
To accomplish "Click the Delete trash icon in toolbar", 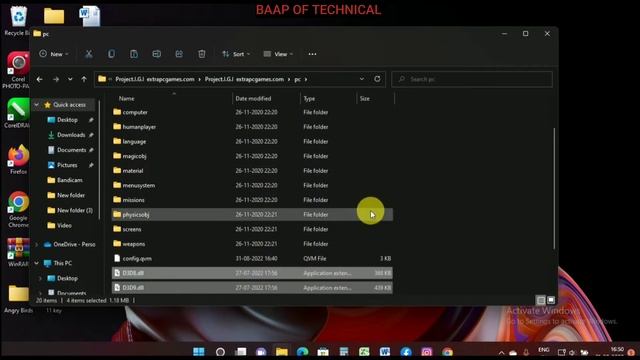I will pyautogui.click(x=202, y=54).
